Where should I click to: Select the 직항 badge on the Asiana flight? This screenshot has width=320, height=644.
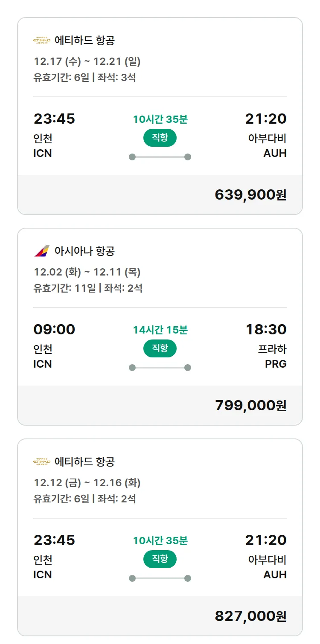click(x=160, y=348)
